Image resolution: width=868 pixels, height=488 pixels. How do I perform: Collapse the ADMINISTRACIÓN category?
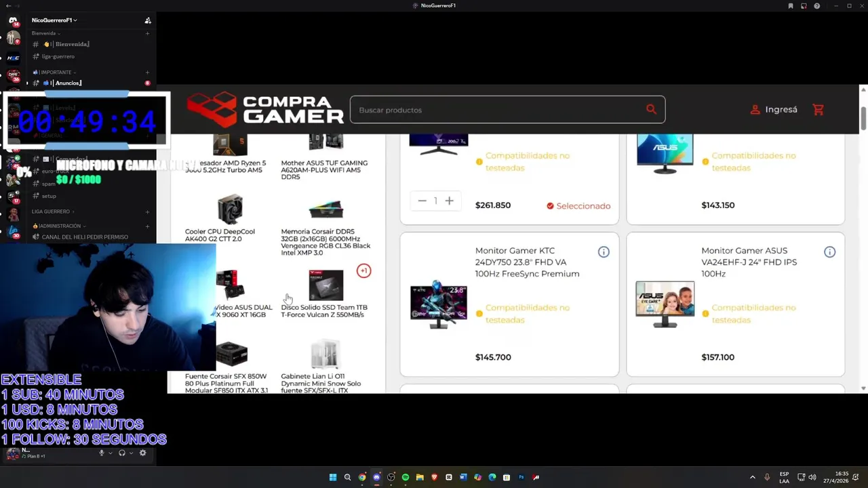[x=59, y=226]
